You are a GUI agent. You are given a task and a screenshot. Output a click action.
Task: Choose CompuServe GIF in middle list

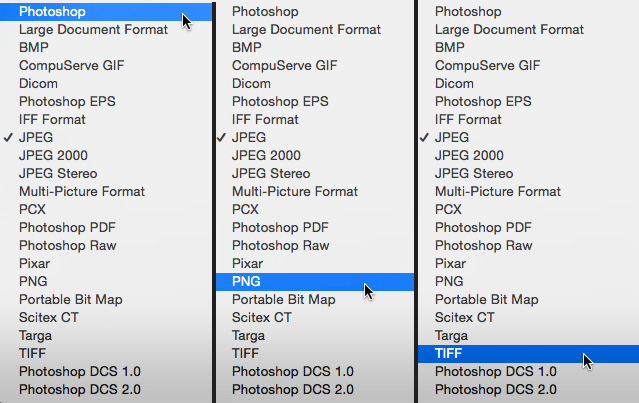click(315, 66)
